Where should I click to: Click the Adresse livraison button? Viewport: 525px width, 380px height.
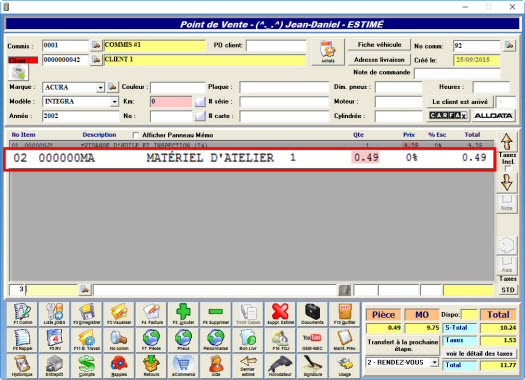pos(379,60)
